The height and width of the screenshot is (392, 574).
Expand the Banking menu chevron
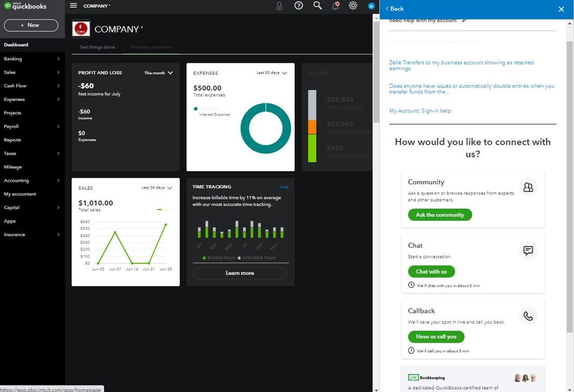coord(58,59)
